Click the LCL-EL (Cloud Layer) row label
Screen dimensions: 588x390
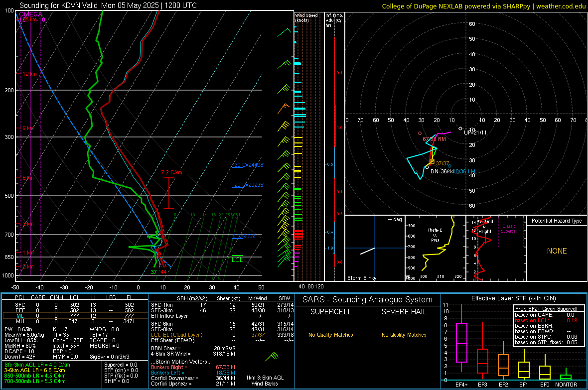point(176,335)
